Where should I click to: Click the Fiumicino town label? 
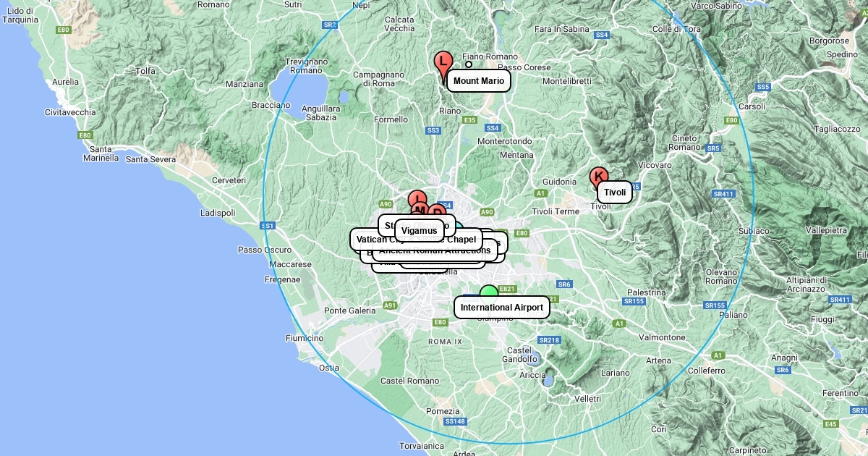[x=305, y=338]
